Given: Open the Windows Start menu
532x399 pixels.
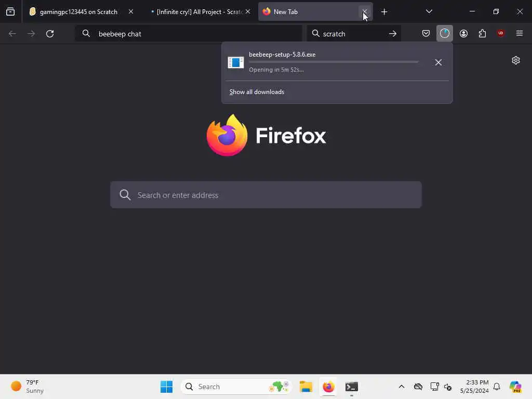Looking at the screenshot, I should point(166,387).
